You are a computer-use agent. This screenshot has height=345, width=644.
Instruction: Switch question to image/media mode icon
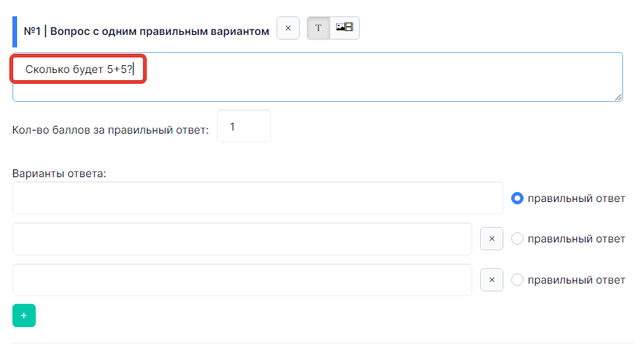345,28
